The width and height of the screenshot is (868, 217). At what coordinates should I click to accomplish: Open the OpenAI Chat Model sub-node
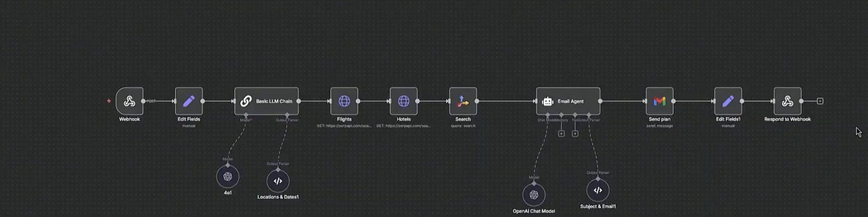pos(534,195)
